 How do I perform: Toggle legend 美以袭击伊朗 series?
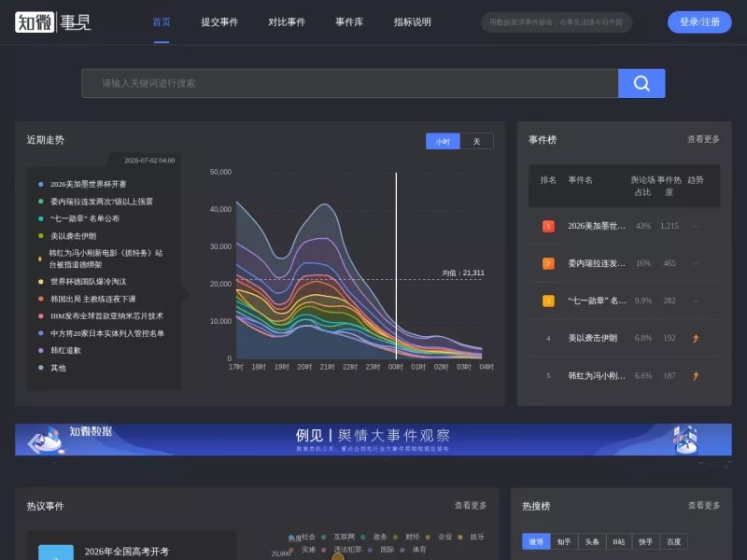67,236
